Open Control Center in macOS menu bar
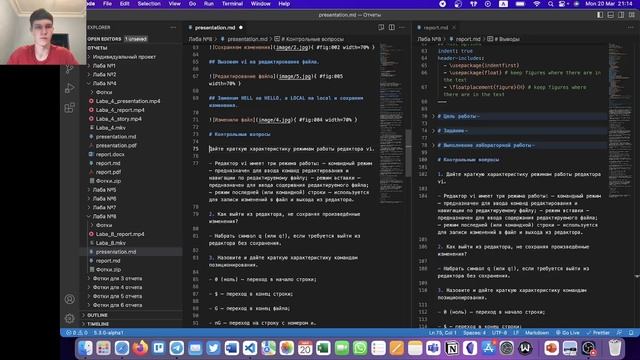Screen dimensions: 640x360 [562, 4]
